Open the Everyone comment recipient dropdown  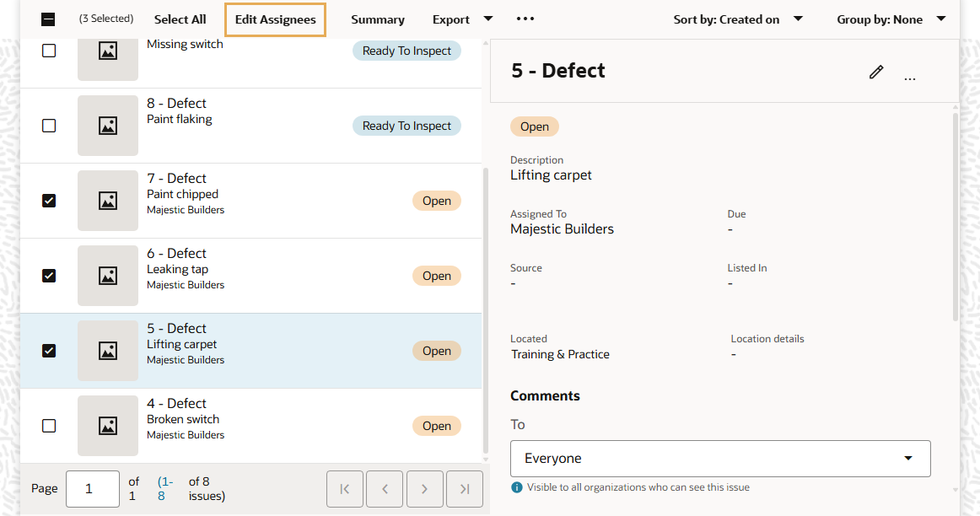[720, 459]
